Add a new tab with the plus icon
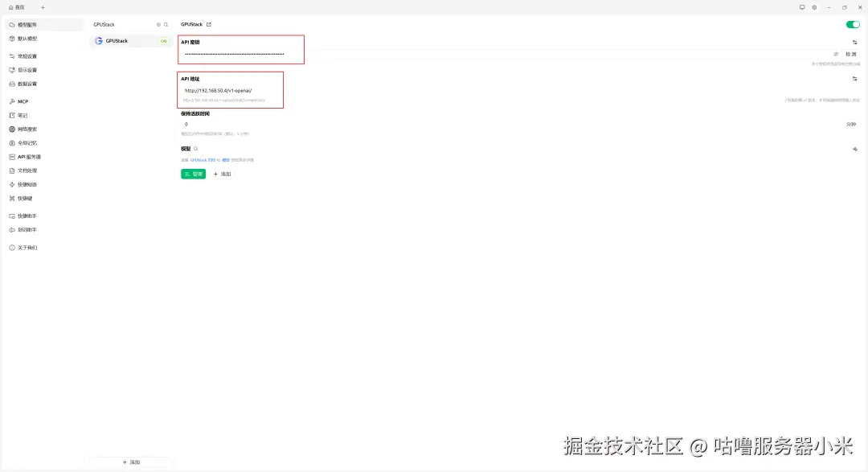Screen dimensions: 868x472 click(43, 8)
